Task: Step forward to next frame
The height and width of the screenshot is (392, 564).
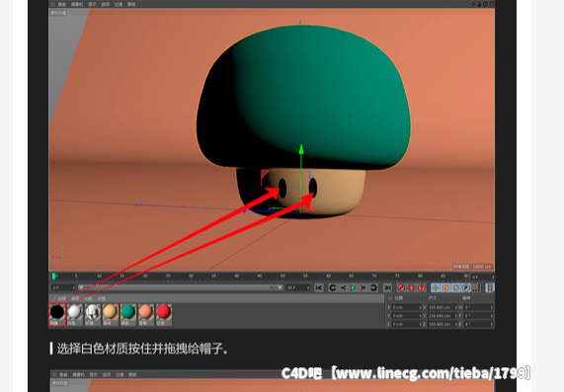Action: 363,287
